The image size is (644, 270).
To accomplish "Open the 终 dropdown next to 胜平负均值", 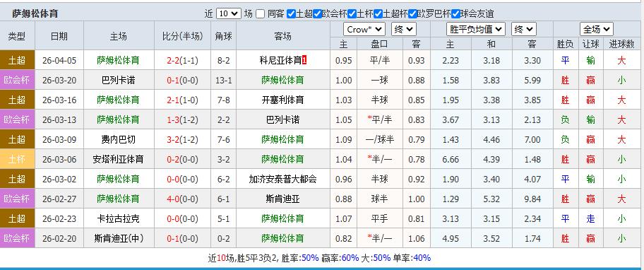I will click(524, 29).
